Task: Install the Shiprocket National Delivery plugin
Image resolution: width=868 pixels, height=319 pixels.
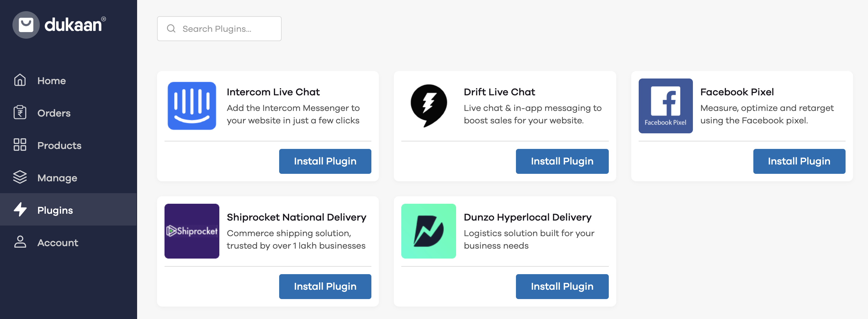Action: pos(325,287)
